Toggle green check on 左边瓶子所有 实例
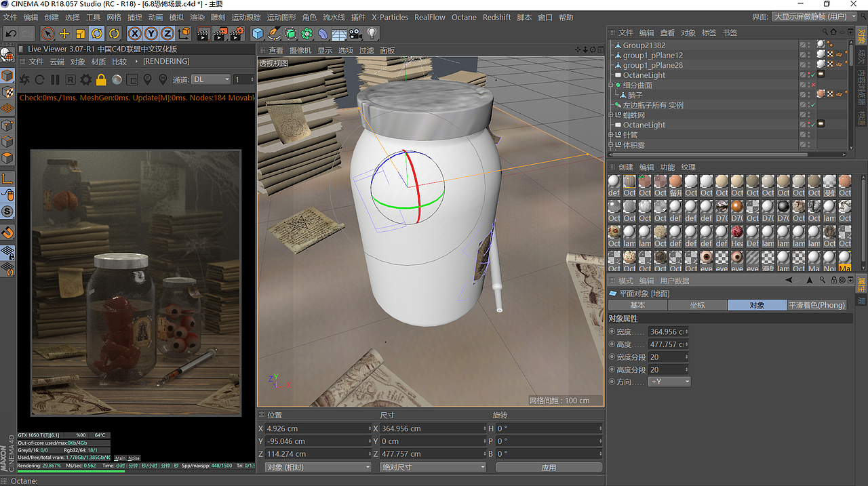This screenshot has width=868, height=486. [812, 105]
